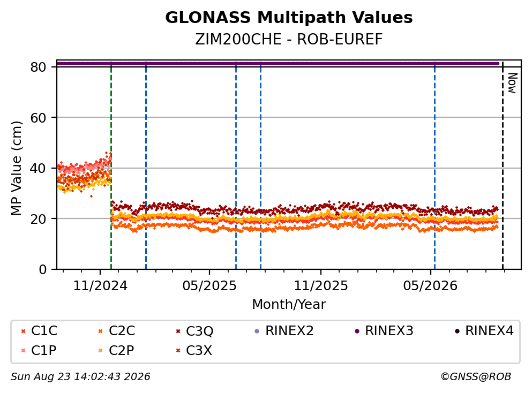The width and height of the screenshot is (532, 393).
Task: Click the purple RINEX3 band at top
Action: 278,63
